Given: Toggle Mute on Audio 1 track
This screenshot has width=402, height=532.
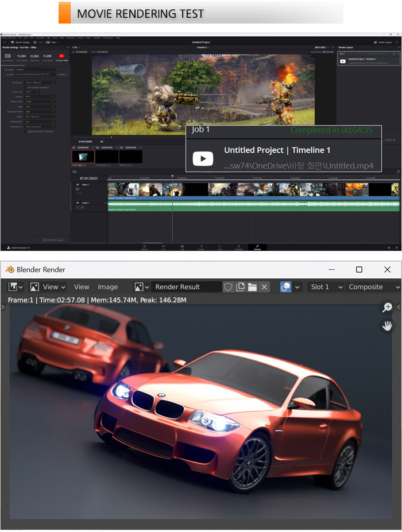Looking at the screenshot, I should 83,208.
